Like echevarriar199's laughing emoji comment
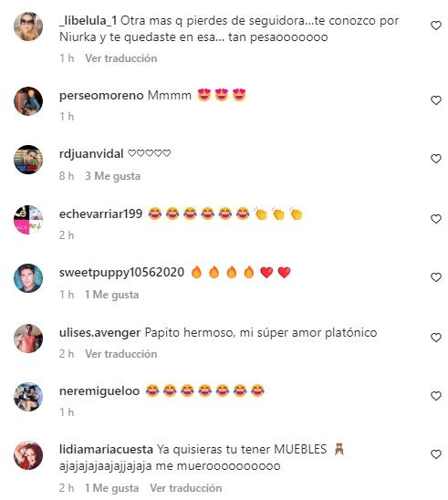This screenshot has height=500, width=448. point(436,219)
